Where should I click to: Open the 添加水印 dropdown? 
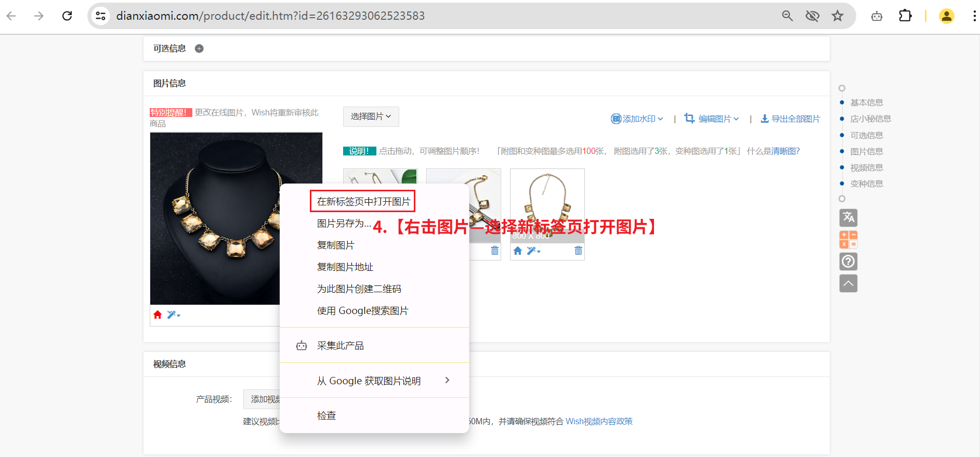click(x=637, y=119)
